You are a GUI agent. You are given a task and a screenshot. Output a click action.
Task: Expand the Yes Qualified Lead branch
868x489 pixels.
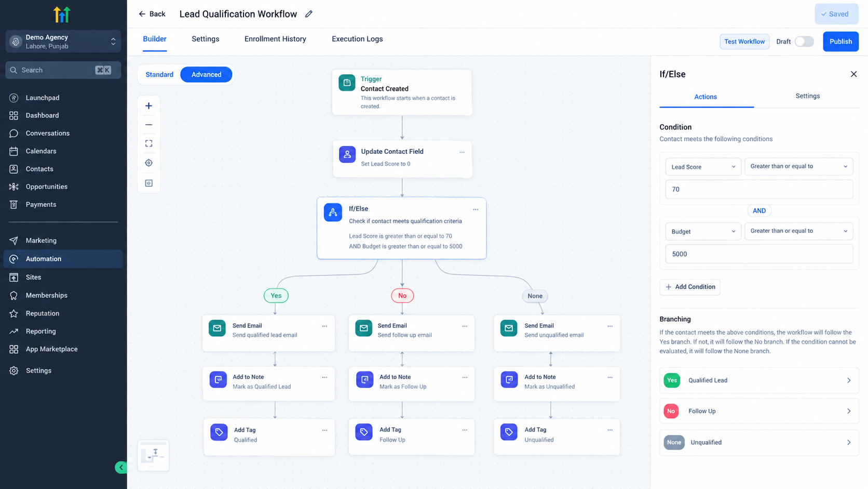pos(759,380)
